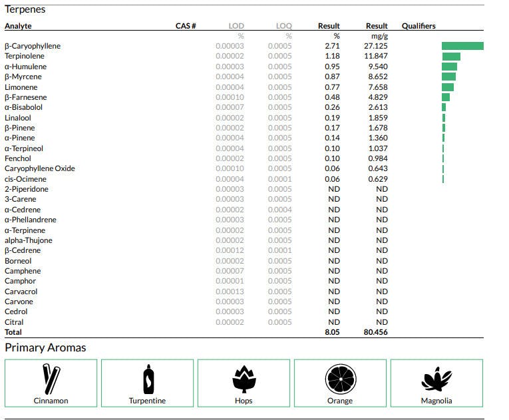Screen dimensions: 509x420
Task: Click the Hops cone aroma icon
Action: coord(244,379)
